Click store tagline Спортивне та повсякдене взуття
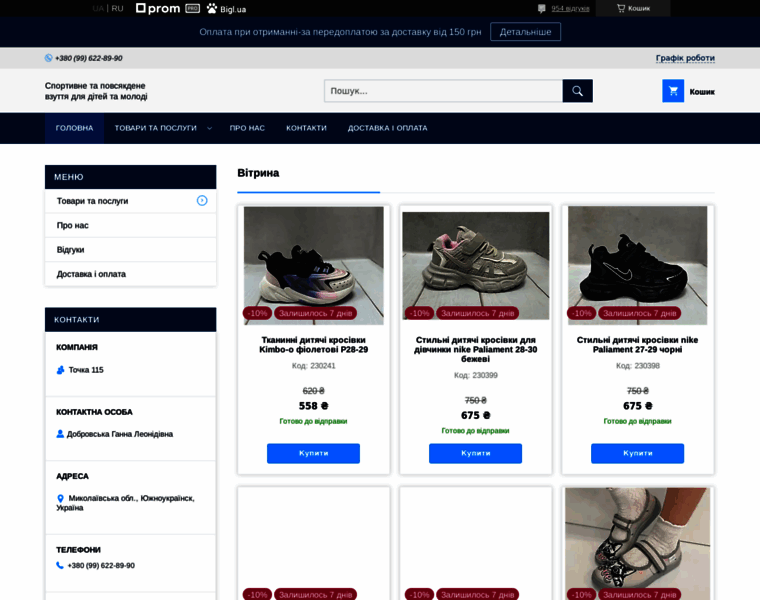The width and height of the screenshot is (760, 600). pos(96,91)
